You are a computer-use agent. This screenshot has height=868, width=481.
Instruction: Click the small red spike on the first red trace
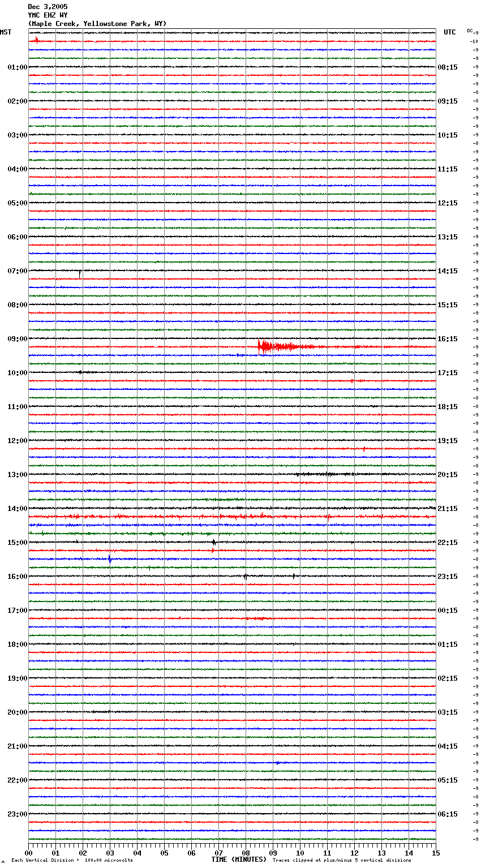[37, 40]
